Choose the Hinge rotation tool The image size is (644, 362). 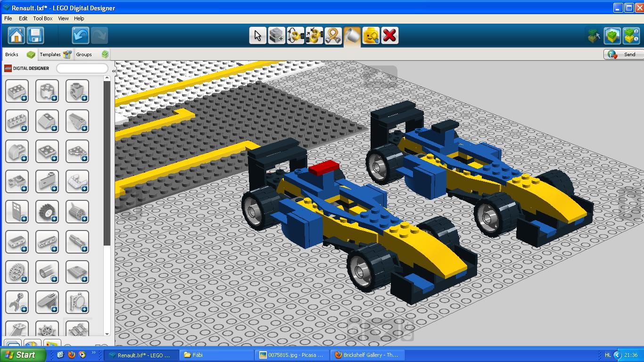[x=295, y=35]
